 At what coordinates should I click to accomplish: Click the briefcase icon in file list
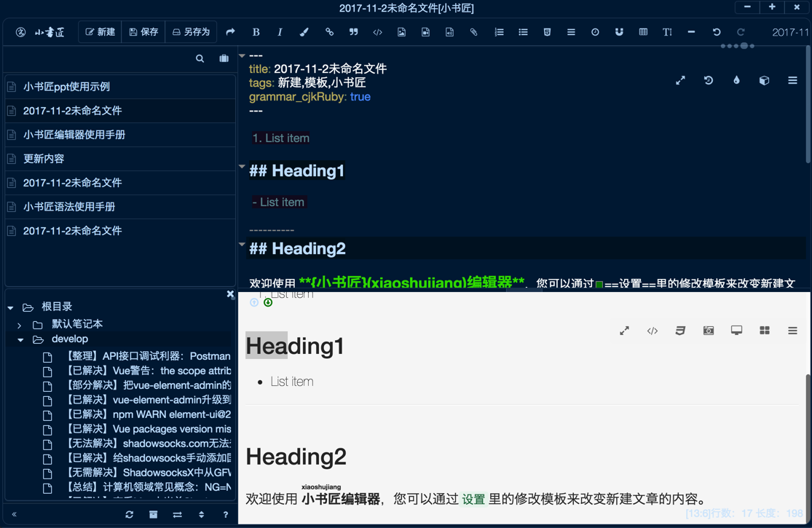coord(224,58)
